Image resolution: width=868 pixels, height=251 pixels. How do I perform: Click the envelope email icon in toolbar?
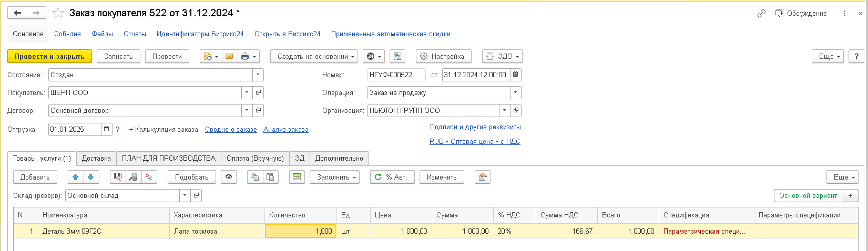(229, 56)
